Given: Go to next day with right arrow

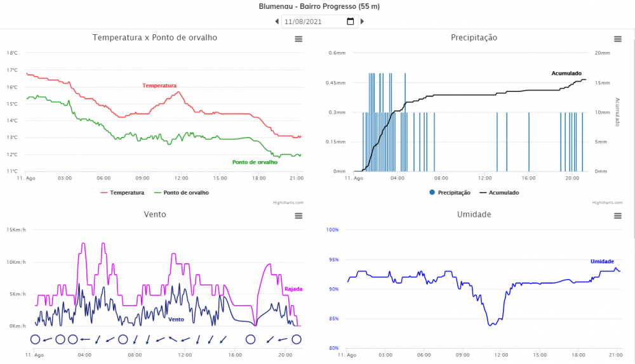Looking at the screenshot, I should point(362,22).
